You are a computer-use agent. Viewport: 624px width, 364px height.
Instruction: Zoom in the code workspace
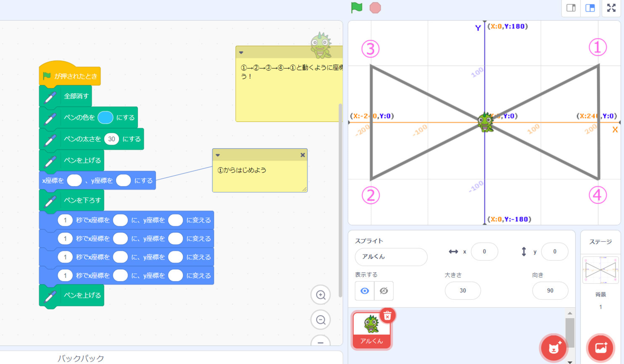tap(320, 295)
